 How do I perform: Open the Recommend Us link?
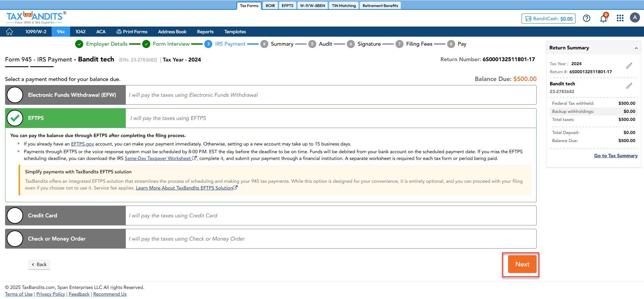click(110, 294)
